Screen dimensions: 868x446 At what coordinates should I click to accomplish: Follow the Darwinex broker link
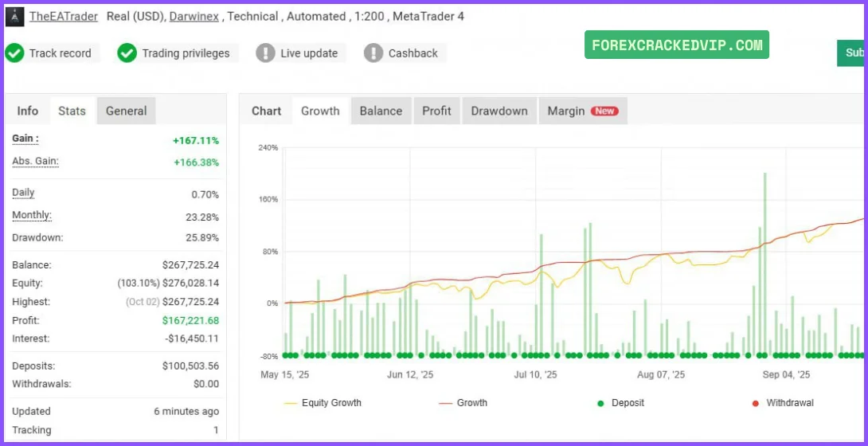[195, 16]
